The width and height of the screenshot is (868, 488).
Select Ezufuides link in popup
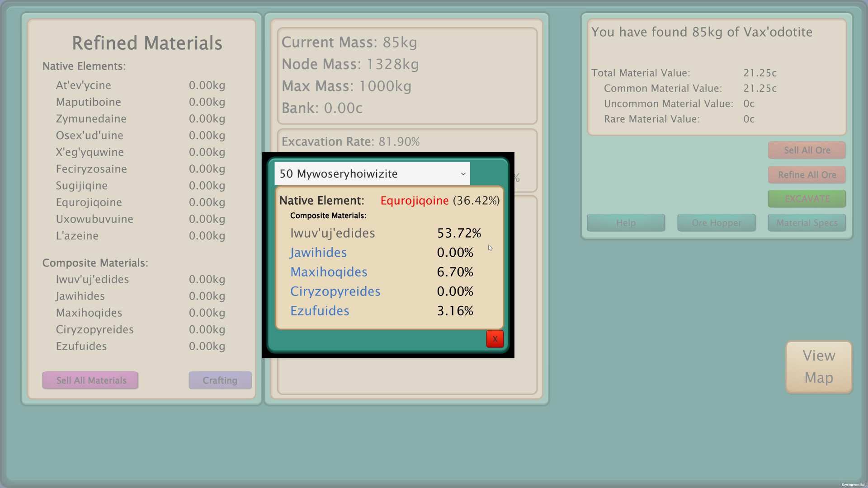click(320, 311)
